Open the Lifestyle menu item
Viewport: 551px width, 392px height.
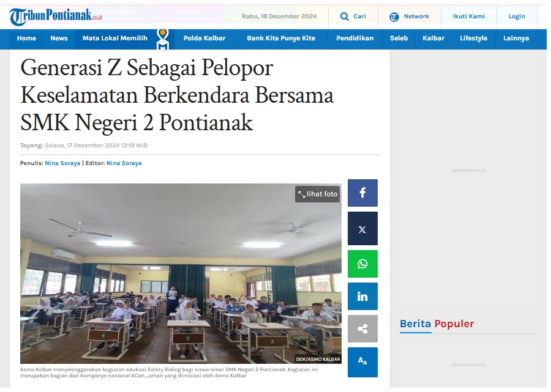tap(473, 39)
